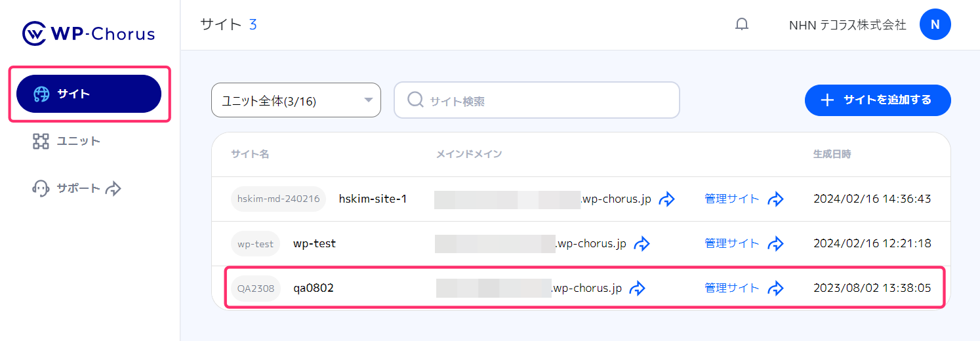Click the サポート headset icon
Image resolution: width=980 pixels, height=341 pixels.
[41, 188]
